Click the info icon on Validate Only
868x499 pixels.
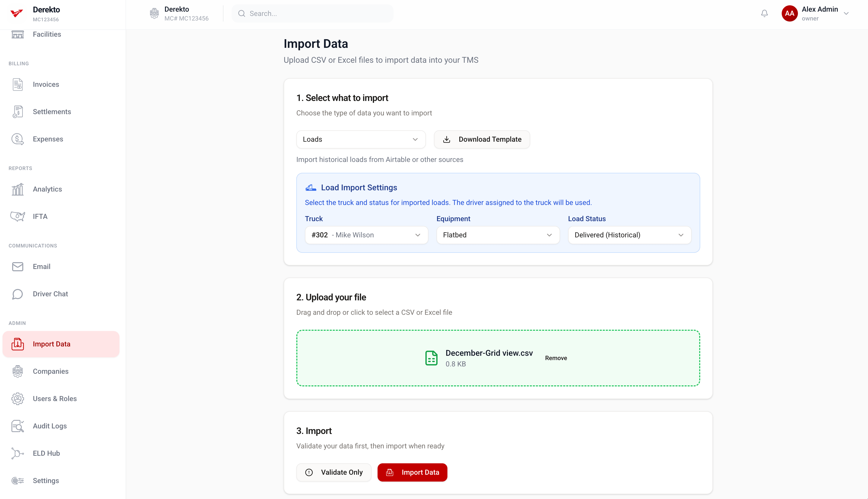[309, 473]
